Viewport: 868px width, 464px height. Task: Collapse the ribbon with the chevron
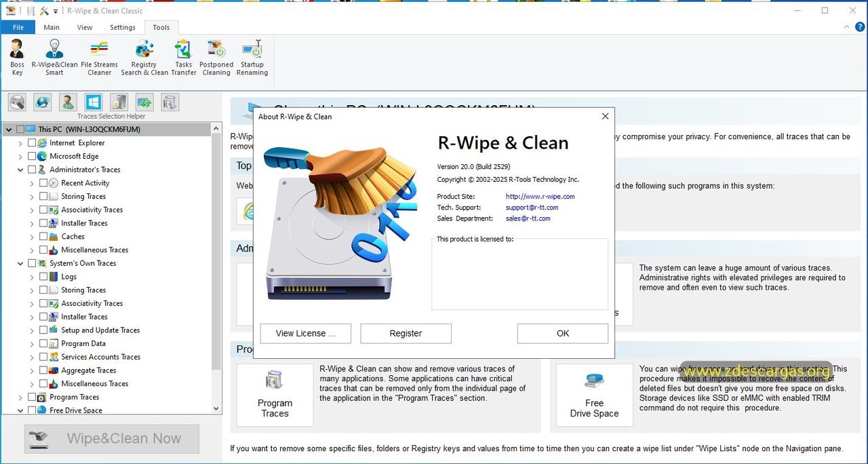pos(848,27)
